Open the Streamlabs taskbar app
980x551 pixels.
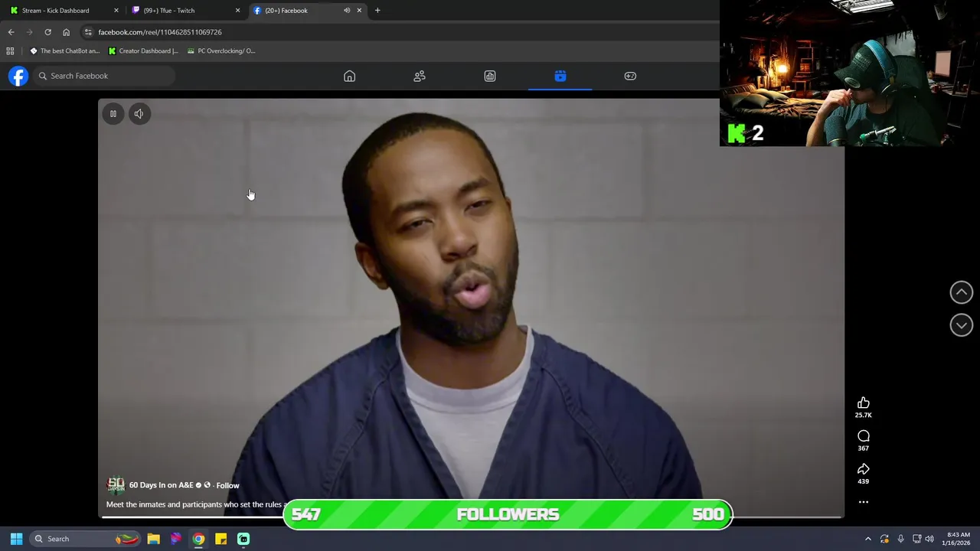pos(243,539)
